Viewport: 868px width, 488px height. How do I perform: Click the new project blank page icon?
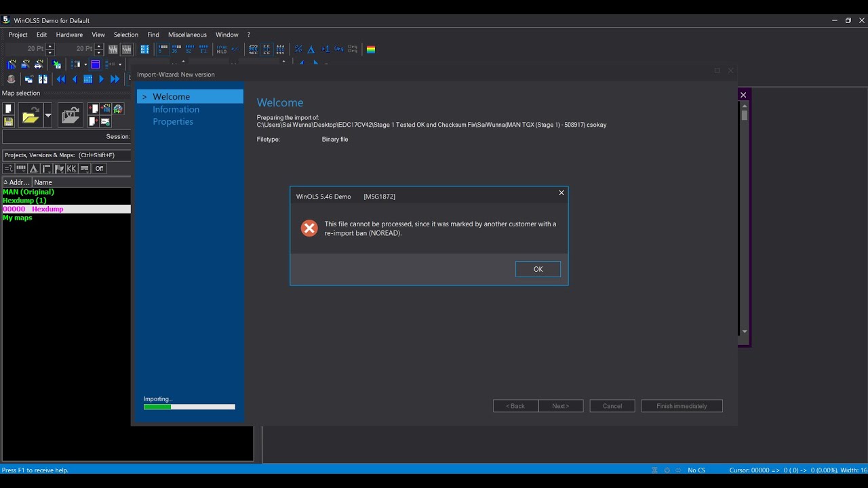pos(8,108)
